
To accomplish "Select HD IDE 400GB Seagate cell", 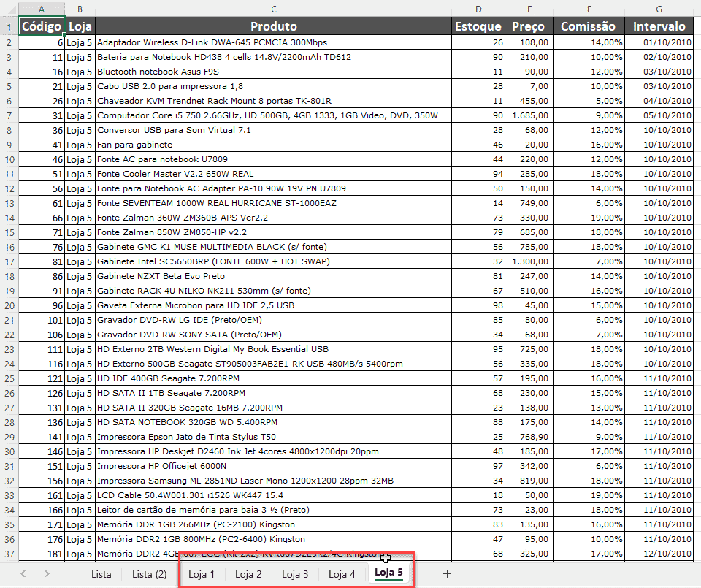I will (274, 378).
